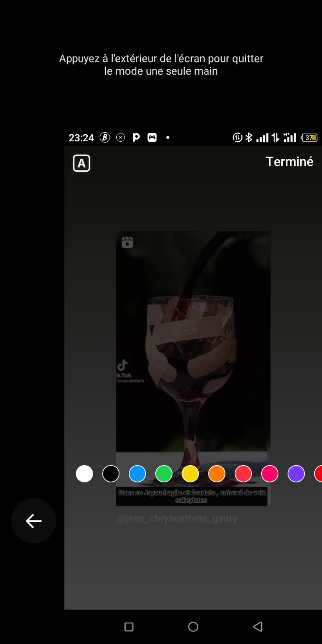Viewport: 322px width, 644px height.
Task: Choose the purple color swatch
Action: (x=296, y=474)
